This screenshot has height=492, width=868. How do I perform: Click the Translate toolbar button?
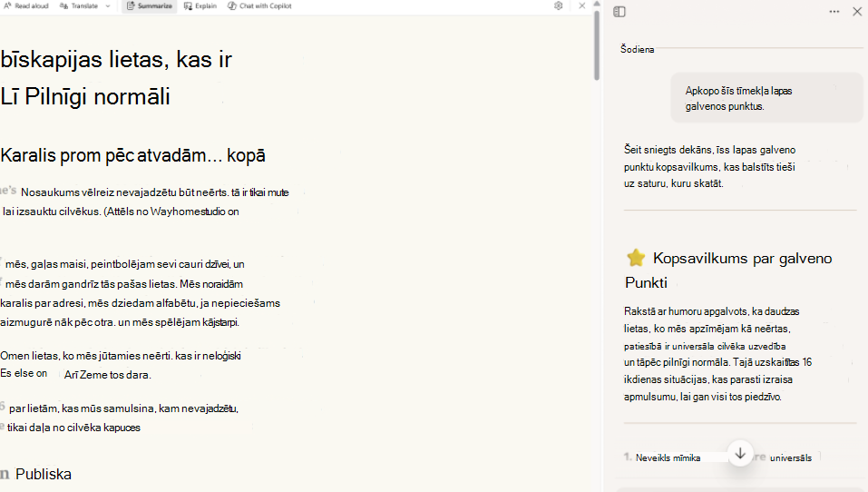pyautogui.click(x=79, y=6)
